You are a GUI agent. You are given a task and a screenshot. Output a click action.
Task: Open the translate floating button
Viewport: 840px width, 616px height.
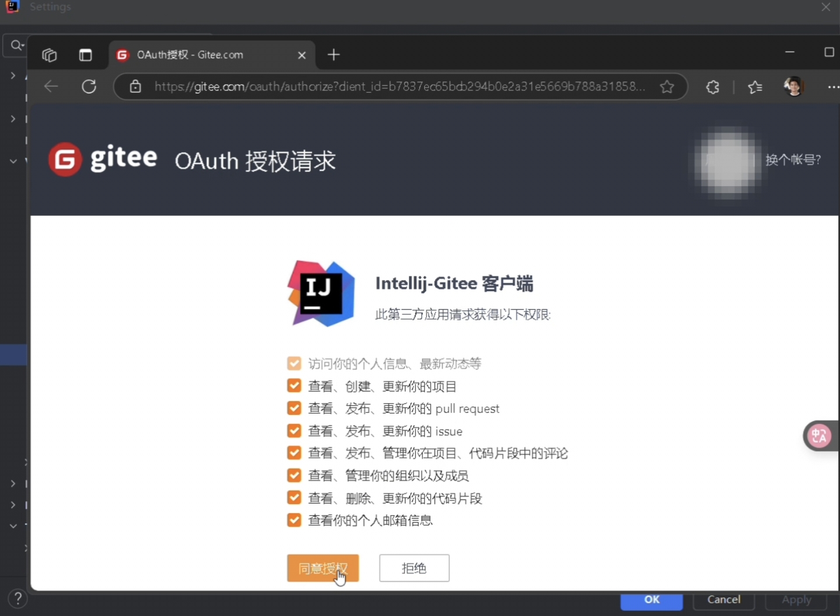click(x=819, y=436)
